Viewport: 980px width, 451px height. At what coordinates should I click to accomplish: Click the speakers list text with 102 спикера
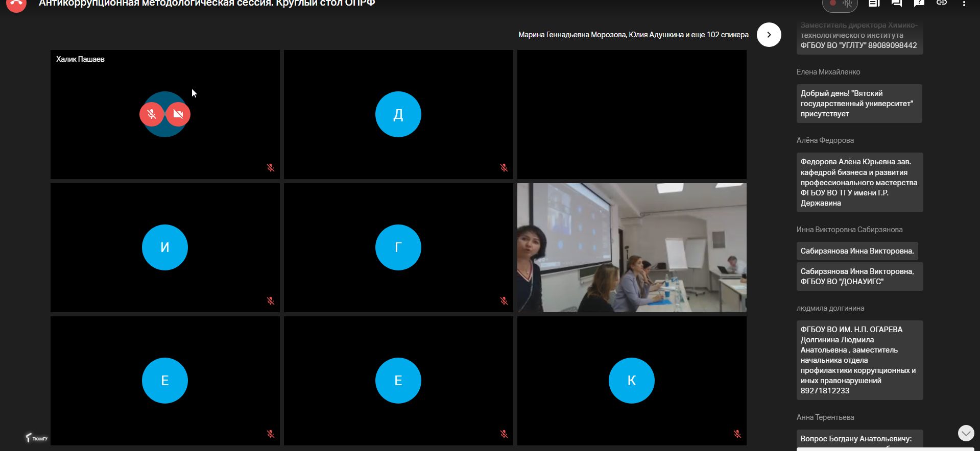coord(633,35)
